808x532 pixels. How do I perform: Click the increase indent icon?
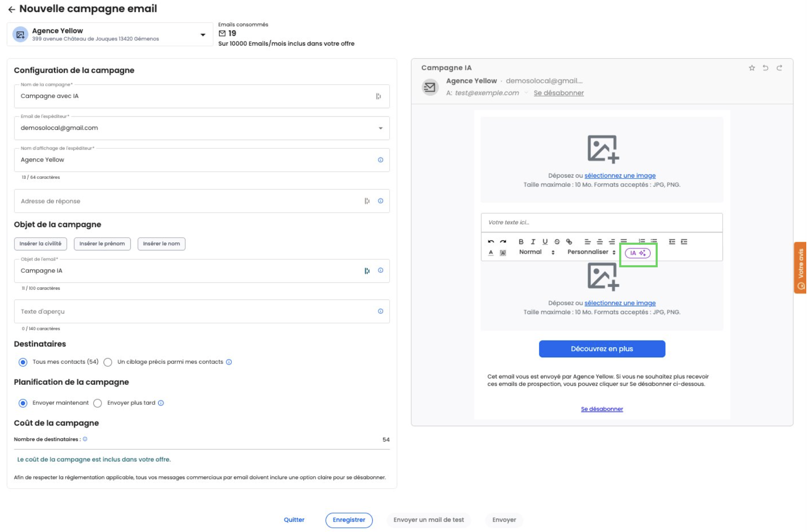pyautogui.click(x=685, y=242)
